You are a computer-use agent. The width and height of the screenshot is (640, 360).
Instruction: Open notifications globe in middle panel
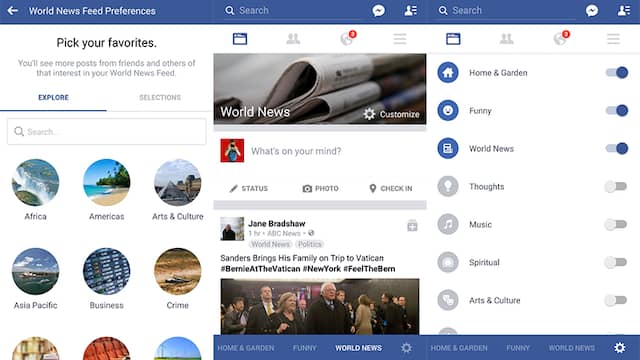point(347,39)
